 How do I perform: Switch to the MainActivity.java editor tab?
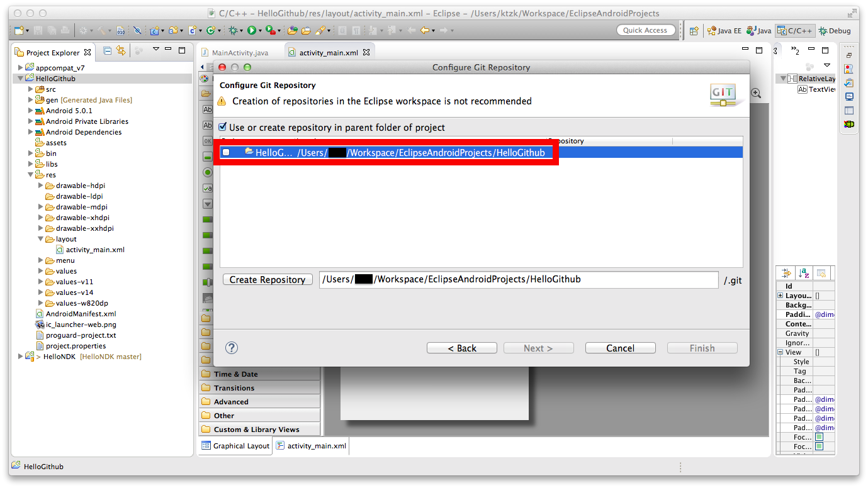(240, 53)
